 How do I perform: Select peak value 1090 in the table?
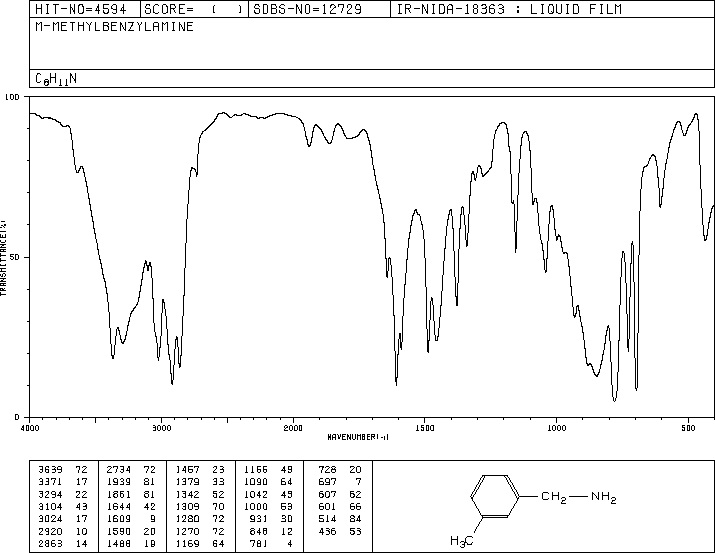click(x=256, y=482)
